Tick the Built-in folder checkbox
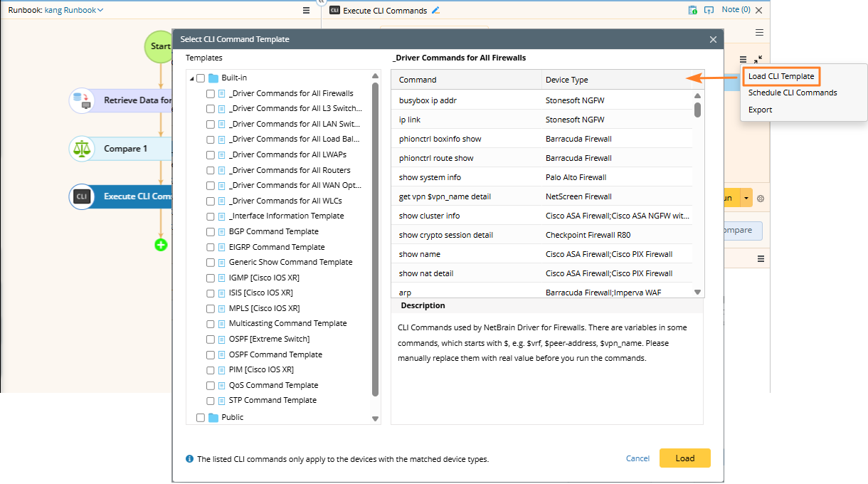The width and height of the screenshot is (868, 484). (201, 78)
